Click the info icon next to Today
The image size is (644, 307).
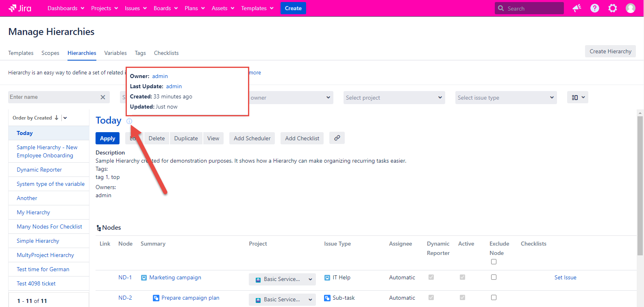click(129, 121)
